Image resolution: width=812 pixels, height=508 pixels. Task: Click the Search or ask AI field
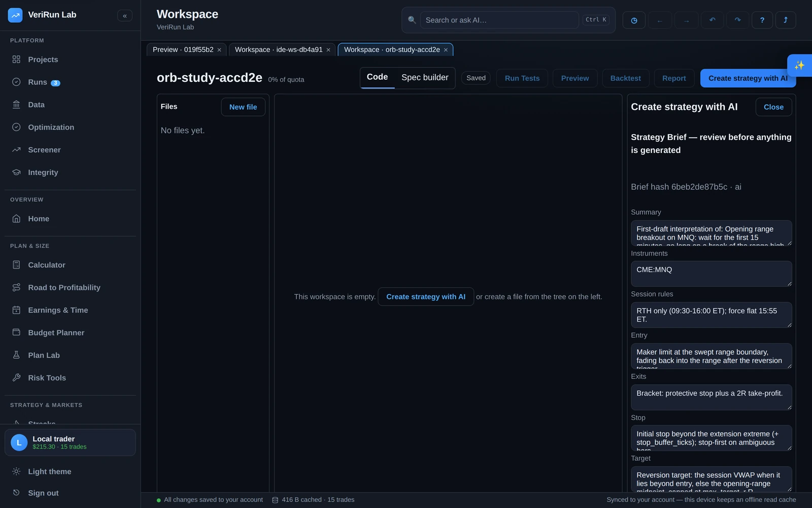coord(499,20)
